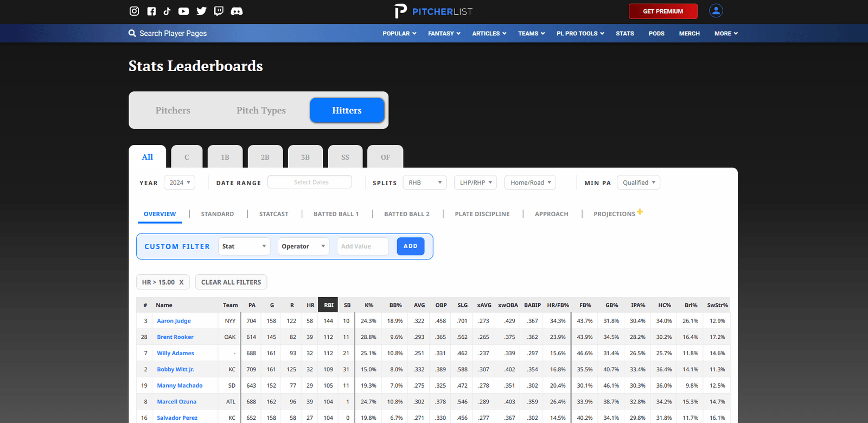Open the Home/Road dropdown

(x=530, y=182)
